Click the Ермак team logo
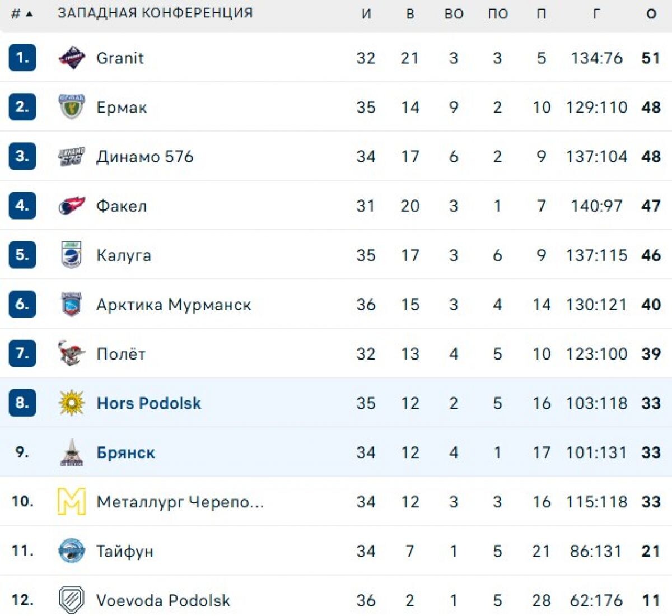The height and width of the screenshot is (616, 672). 72,107
